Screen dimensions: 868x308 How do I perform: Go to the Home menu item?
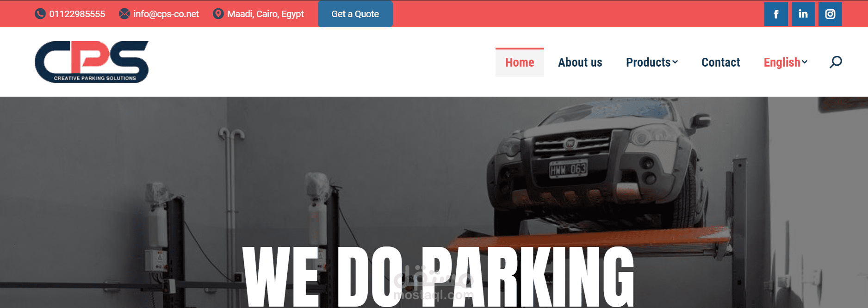click(520, 62)
